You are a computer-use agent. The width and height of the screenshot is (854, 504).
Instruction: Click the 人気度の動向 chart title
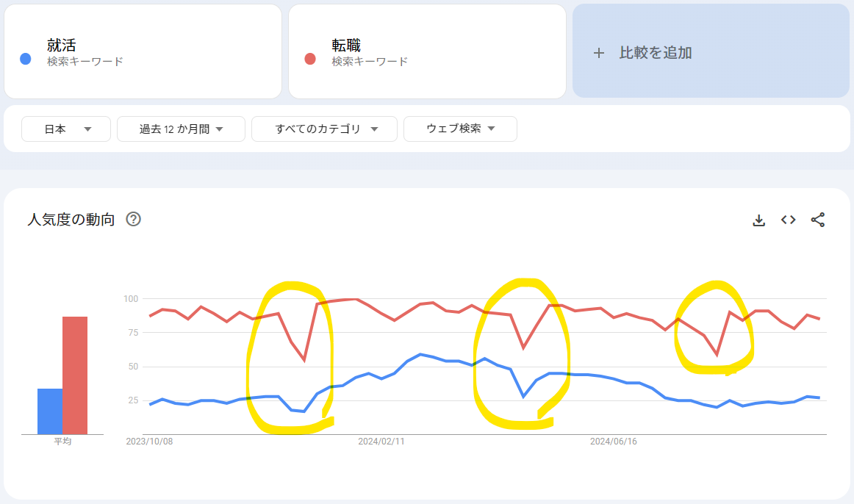(71, 220)
